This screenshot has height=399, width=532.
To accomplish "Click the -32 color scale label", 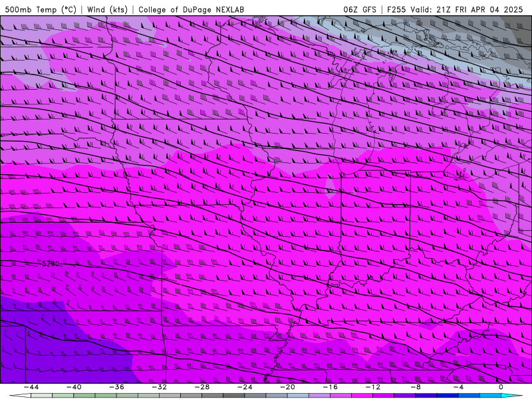I will pyautogui.click(x=160, y=387).
